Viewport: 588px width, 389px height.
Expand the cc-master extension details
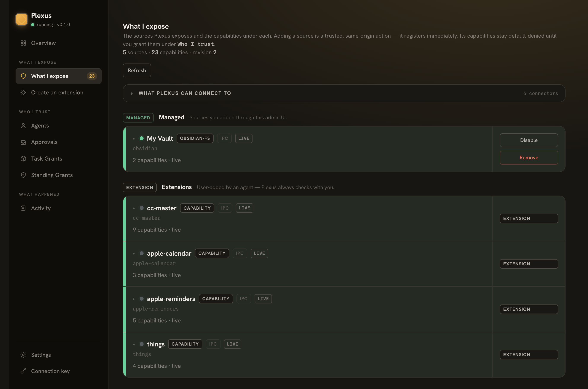(134, 208)
